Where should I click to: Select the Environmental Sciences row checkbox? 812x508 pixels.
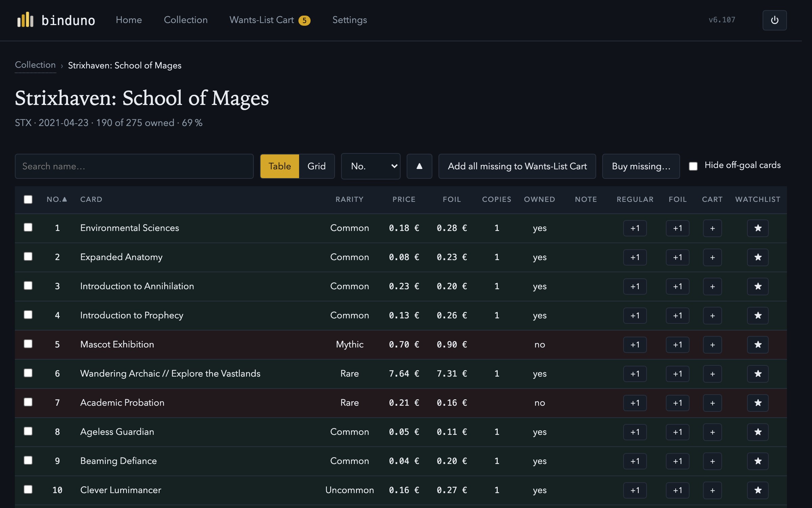tap(28, 227)
